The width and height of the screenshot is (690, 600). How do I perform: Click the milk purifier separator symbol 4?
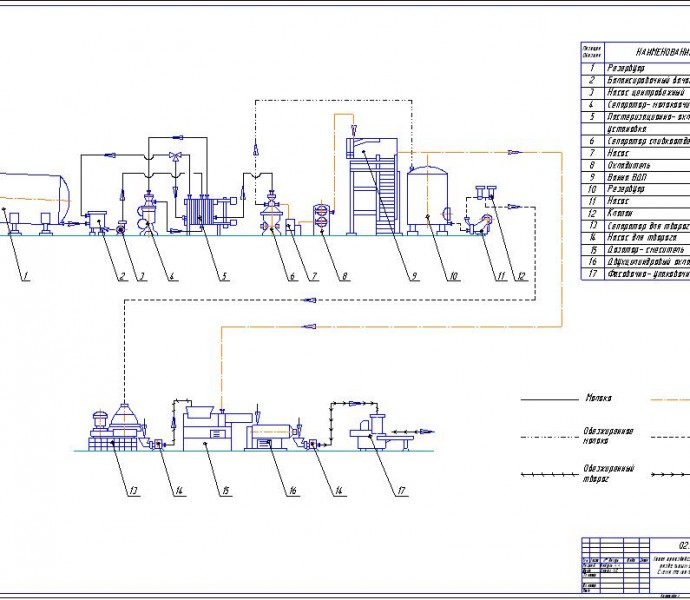point(149,213)
